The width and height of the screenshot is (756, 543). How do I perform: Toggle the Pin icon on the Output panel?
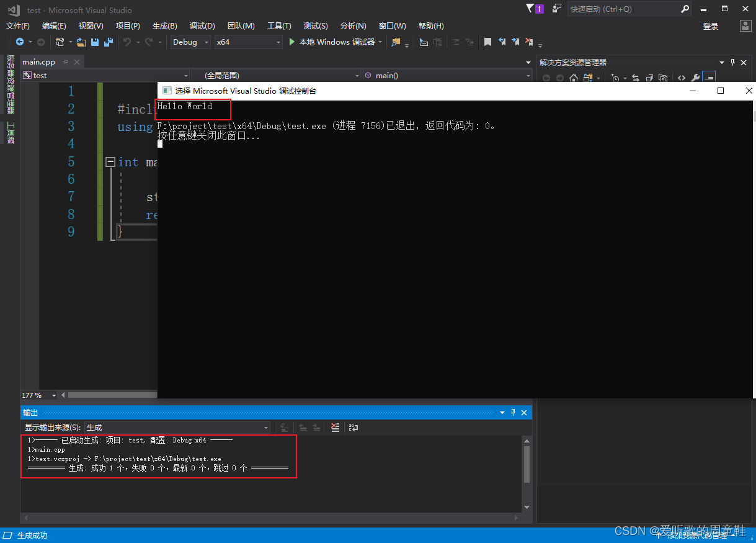pos(512,412)
